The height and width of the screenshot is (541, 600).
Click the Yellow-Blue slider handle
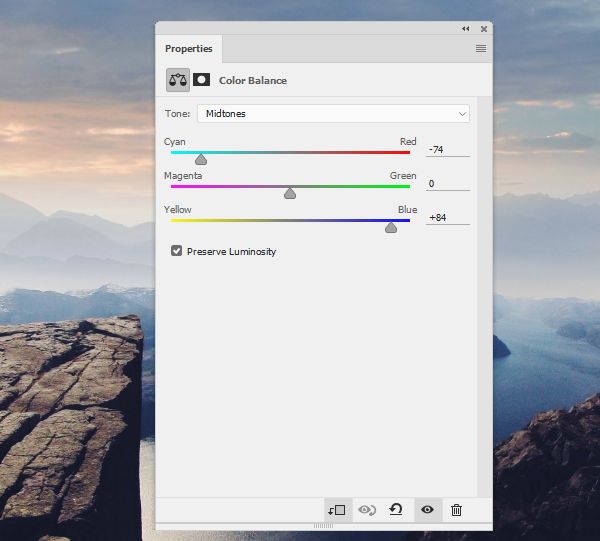pos(391,227)
